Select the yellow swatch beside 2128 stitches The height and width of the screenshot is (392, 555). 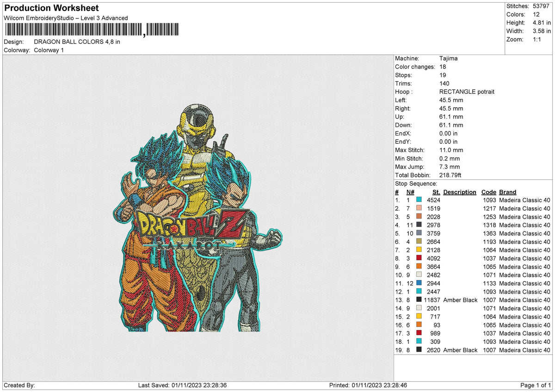pyautogui.click(x=419, y=250)
